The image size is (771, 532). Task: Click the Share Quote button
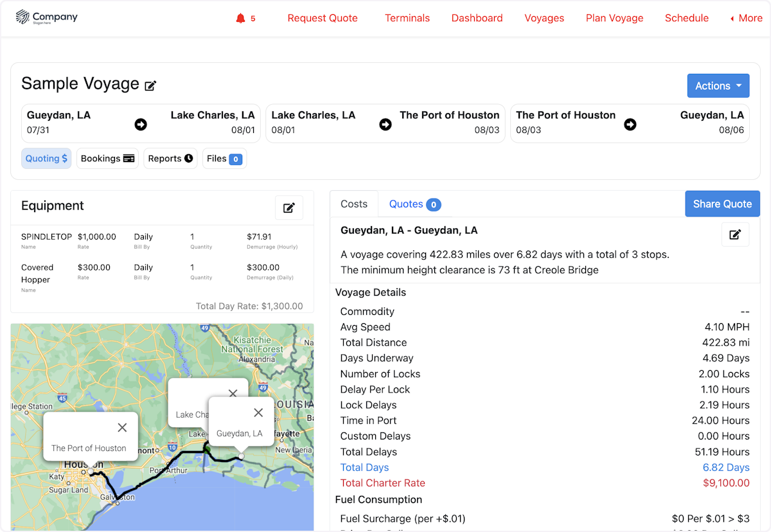tap(722, 204)
